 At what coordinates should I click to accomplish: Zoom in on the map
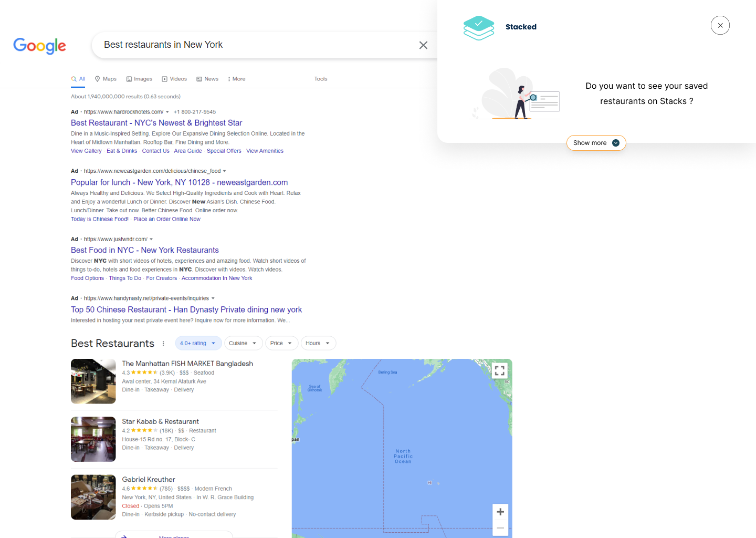coord(500,512)
